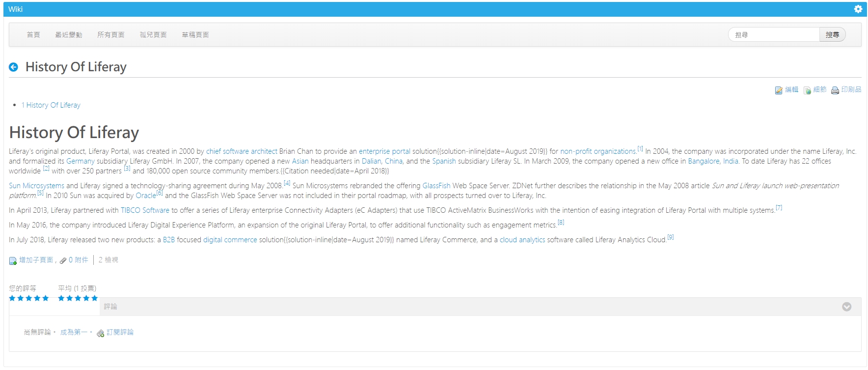Click the 0 附件 attachments link
Viewport: 868px width, 370px height.
[79, 260]
